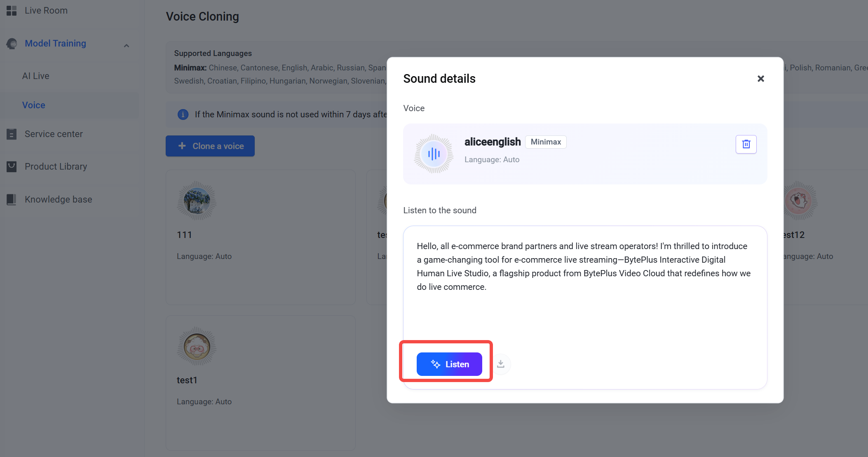Go to the AI Live submenu
Viewport: 868px width, 457px height.
pyautogui.click(x=36, y=76)
